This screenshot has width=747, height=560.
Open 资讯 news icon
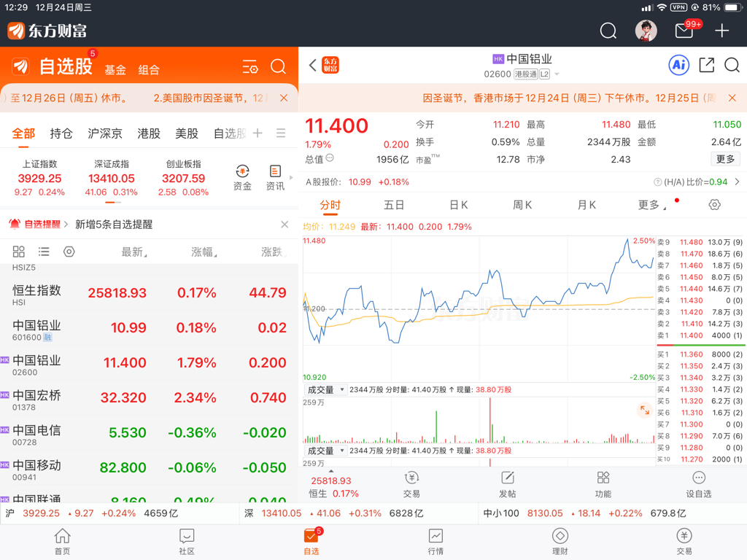click(275, 178)
